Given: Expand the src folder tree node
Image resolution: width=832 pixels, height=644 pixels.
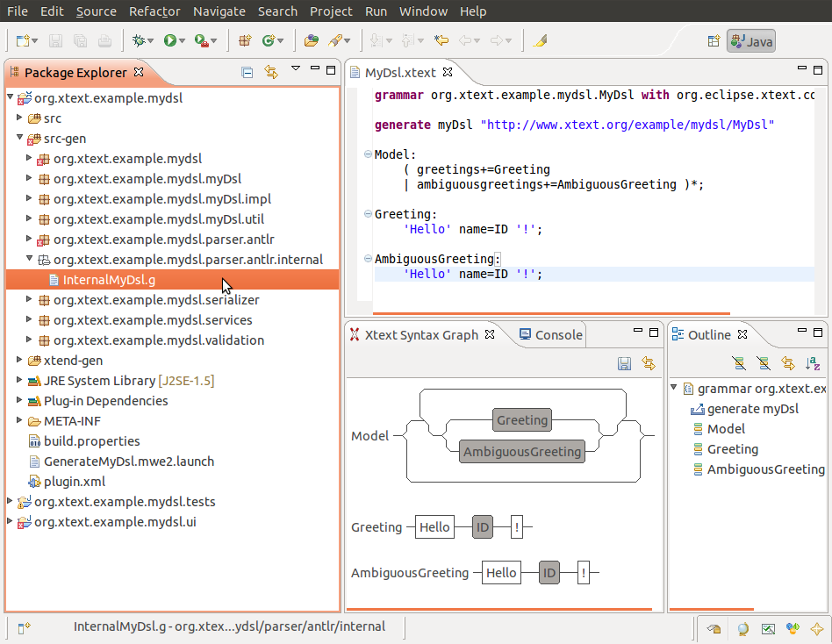Looking at the screenshot, I should pyautogui.click(x=19, y=118).
